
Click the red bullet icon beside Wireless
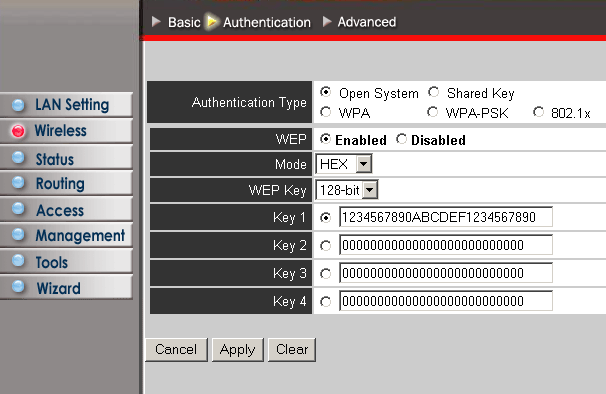click(x=18, y=131)
